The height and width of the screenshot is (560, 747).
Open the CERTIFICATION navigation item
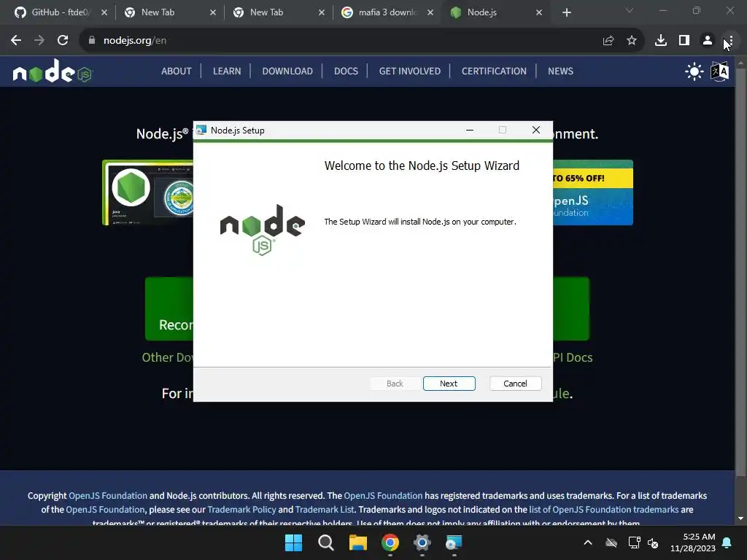(x=494, y=71)
